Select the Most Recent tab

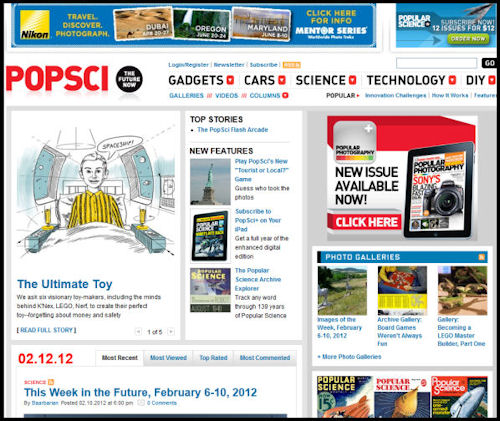119,358
